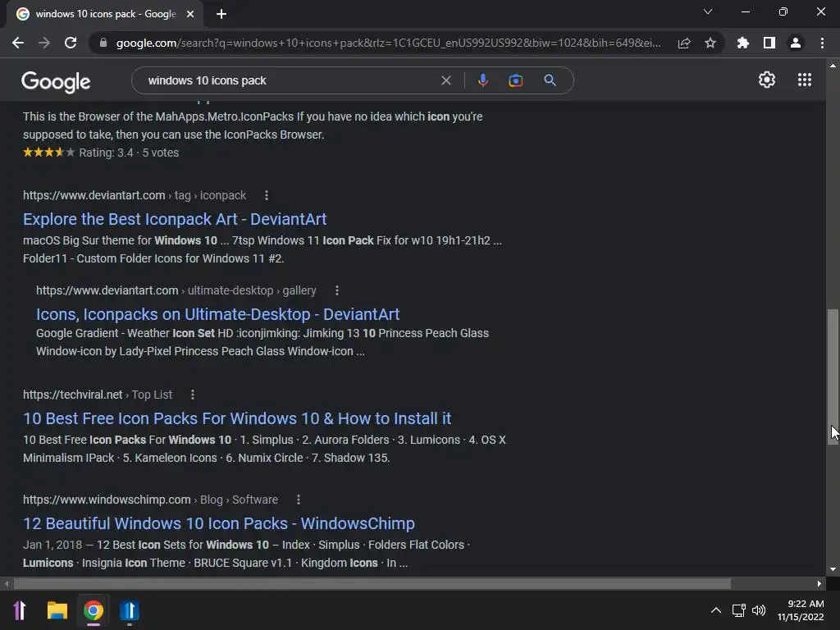
Task: Open Icons, Iconpacks on Ultimate-Desktop link
Action: (217, 314)
